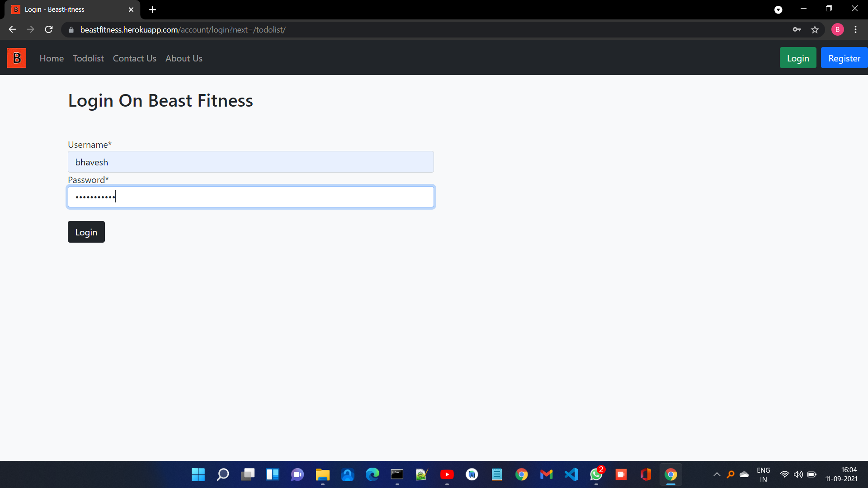Toggle Wi-Fi from the system tray

click(784, 474)
